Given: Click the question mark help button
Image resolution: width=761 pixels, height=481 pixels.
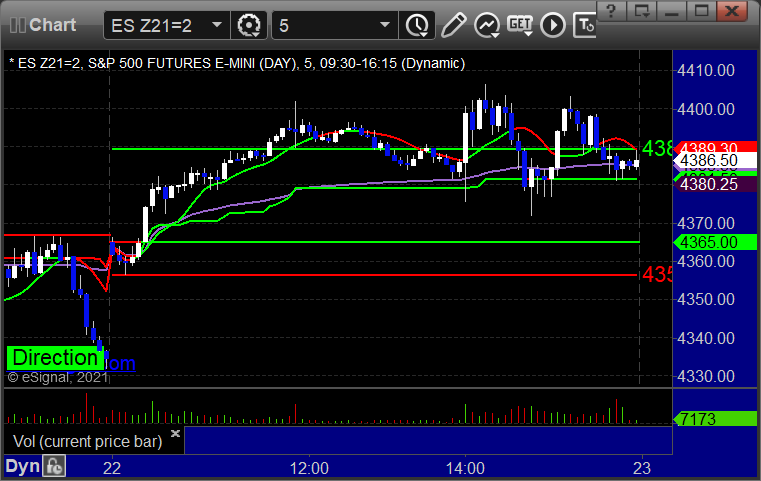Looking at the screenshot, I should tap(611, 11).
